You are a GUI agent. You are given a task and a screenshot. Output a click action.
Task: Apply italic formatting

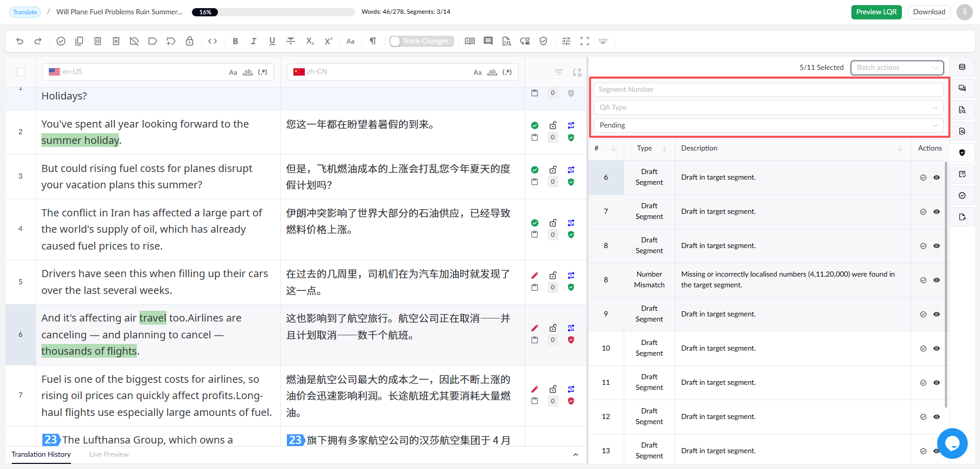[254, 41]
